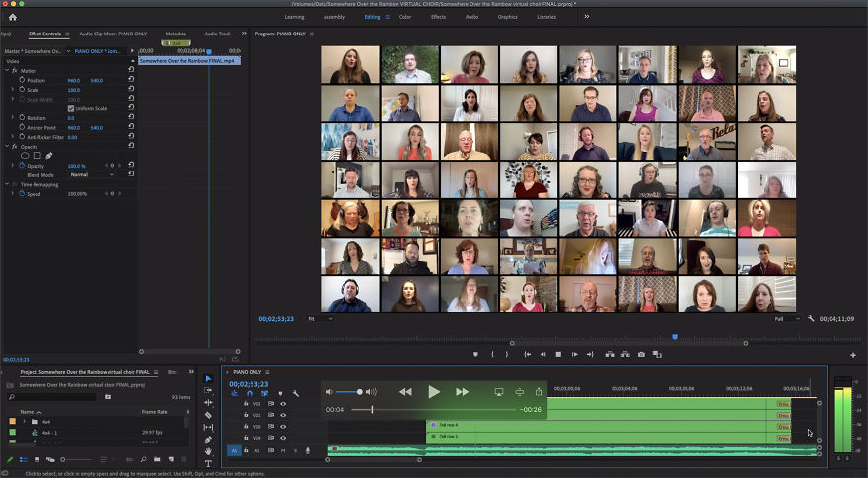Select the Selection tool arrow in toolbox
868x478 pixels.
pyautogui.click(x=208, y=378)
